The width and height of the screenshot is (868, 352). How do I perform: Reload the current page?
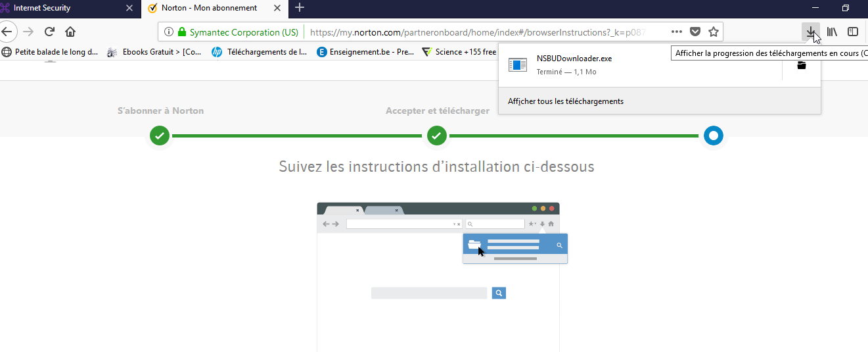click(49, 32)
